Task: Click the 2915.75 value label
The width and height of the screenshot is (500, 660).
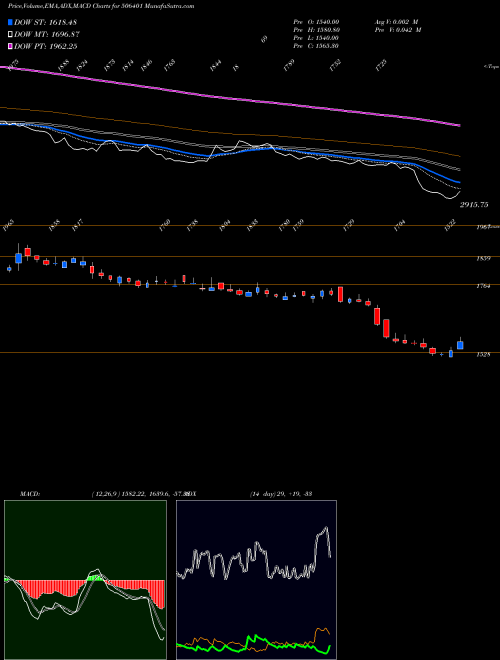Action: pyautogui.click(x=474, y=205)
